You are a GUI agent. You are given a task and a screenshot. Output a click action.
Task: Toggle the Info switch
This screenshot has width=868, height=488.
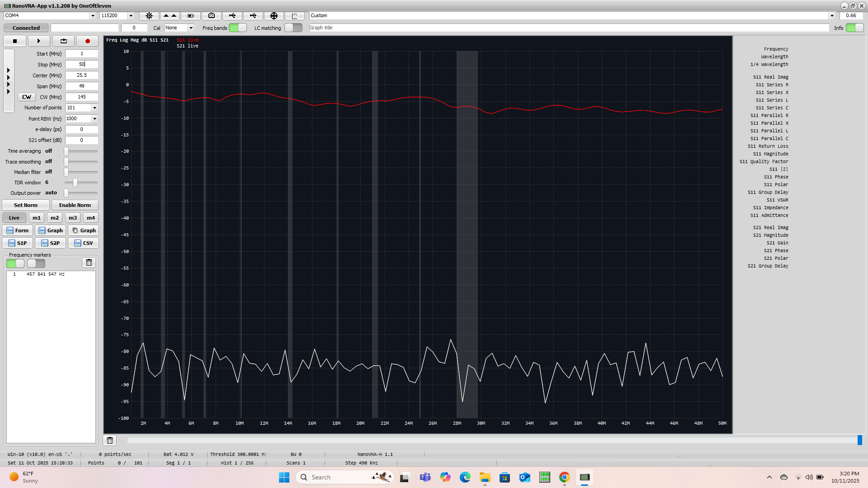tap(854, 28)
